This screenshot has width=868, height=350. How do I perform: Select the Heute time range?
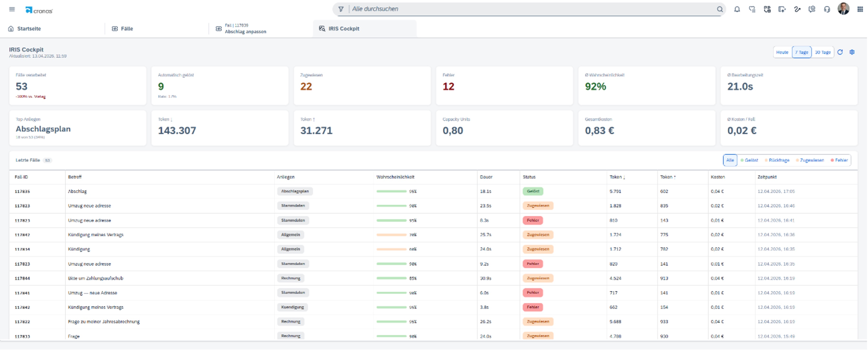click(782, 52)
